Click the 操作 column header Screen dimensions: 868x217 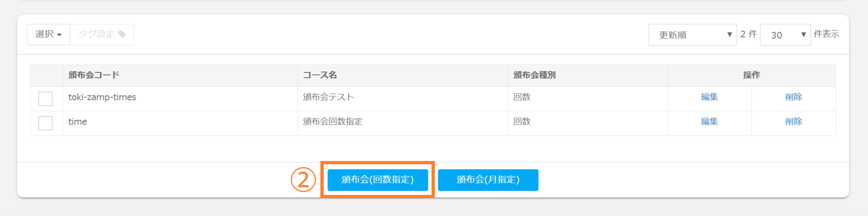point(751,75)
